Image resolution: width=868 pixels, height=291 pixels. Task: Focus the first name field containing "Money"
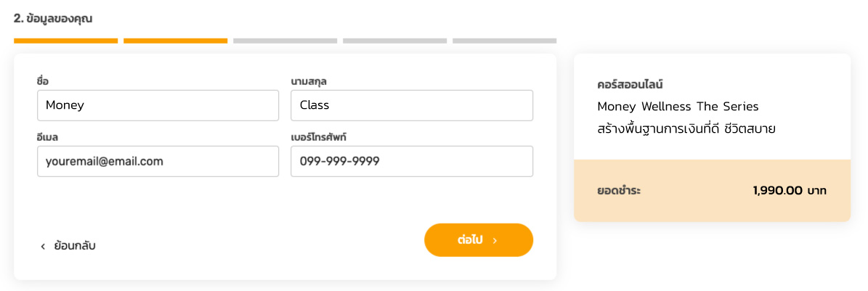tap(158, 105)
